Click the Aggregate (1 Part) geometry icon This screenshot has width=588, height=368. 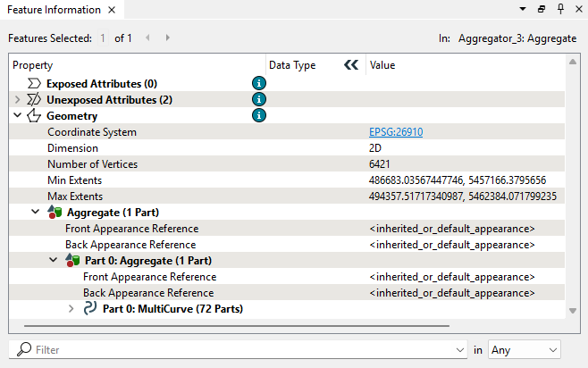click(55, 213)
